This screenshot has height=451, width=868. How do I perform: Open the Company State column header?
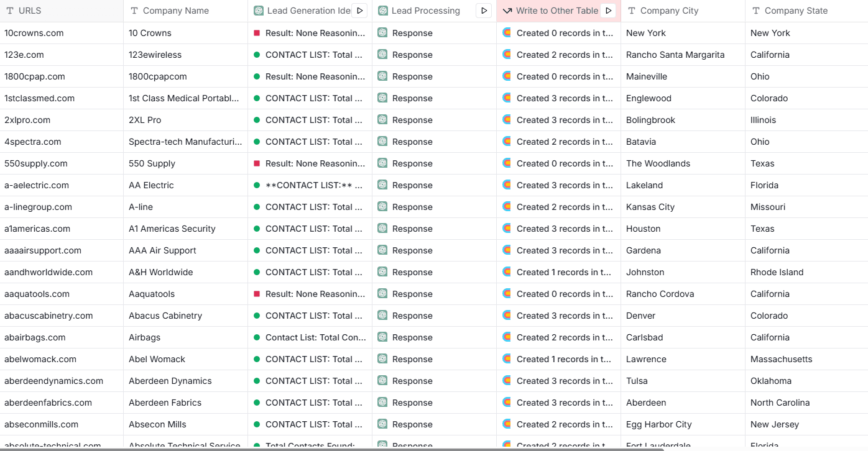(x=806, y=11)
